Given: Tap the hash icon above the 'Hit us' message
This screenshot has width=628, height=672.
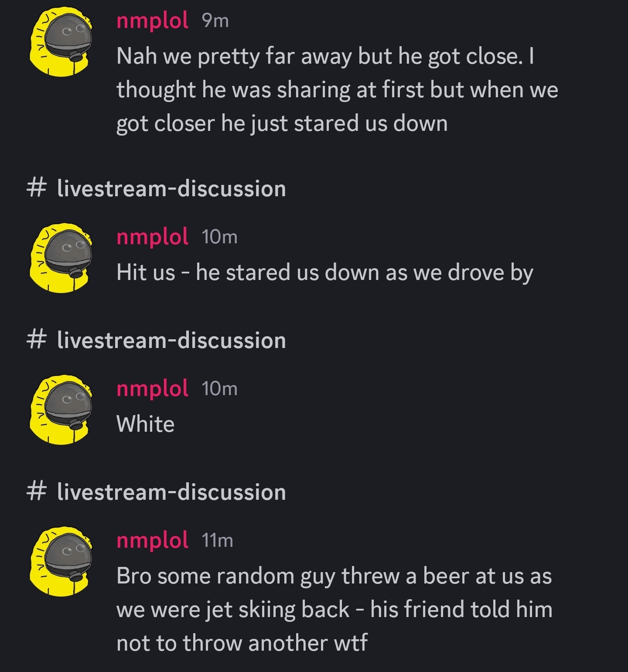Looking at the screenshot, I should (36, 189).
